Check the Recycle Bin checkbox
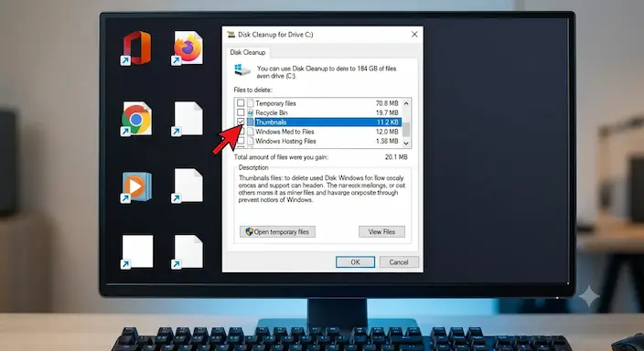The width and height of the screenshot is (644, 351). (241, 112)
